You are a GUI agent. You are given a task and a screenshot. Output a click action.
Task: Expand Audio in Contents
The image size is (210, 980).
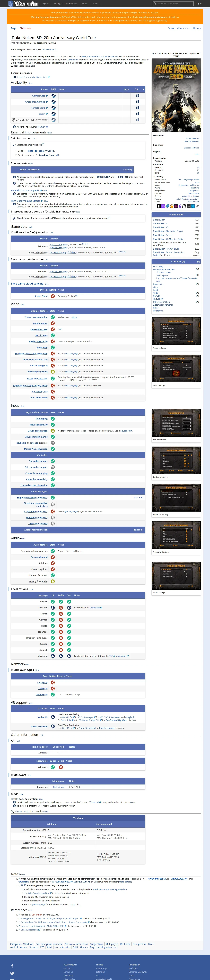197,293
